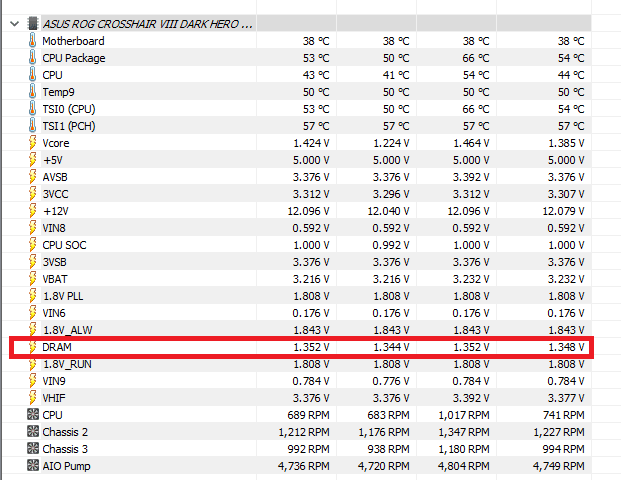Click the VIN9 value 0.776 V
Image resolution: width=621 pixels, height=480 pixels.
coord(391,381)
